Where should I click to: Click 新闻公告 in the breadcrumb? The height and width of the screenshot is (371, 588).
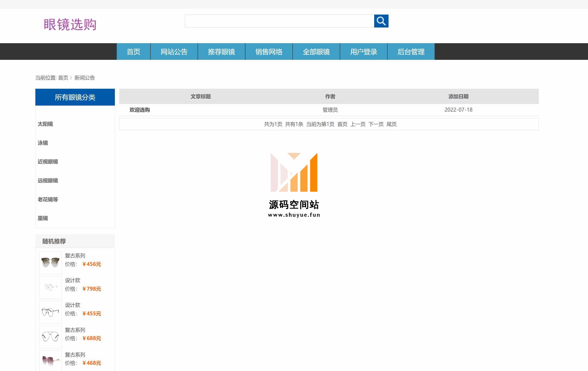(x=85, y=78)
